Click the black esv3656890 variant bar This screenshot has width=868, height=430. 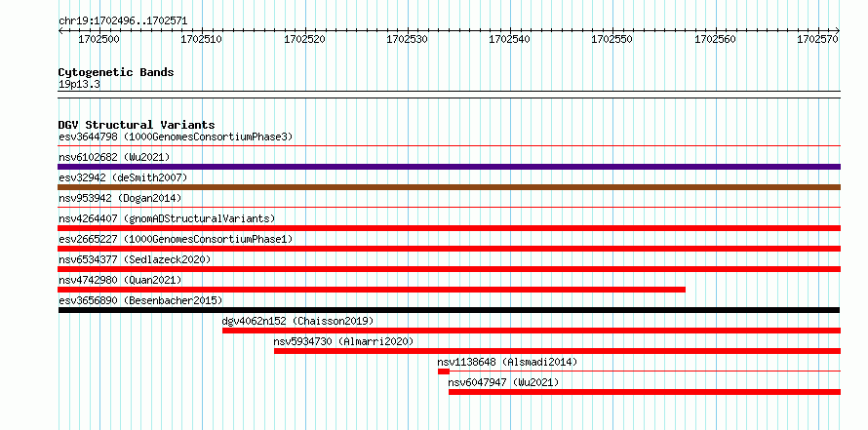click(449, 310)
